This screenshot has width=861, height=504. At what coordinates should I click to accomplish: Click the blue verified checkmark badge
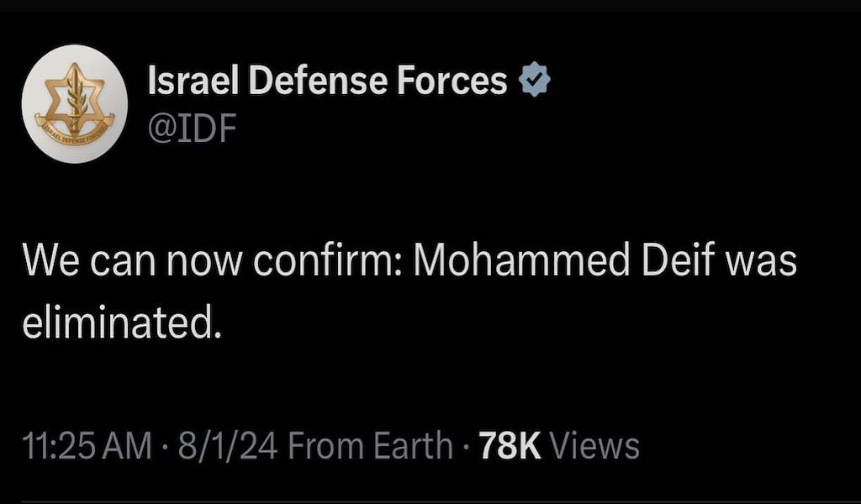click(535, 80)
